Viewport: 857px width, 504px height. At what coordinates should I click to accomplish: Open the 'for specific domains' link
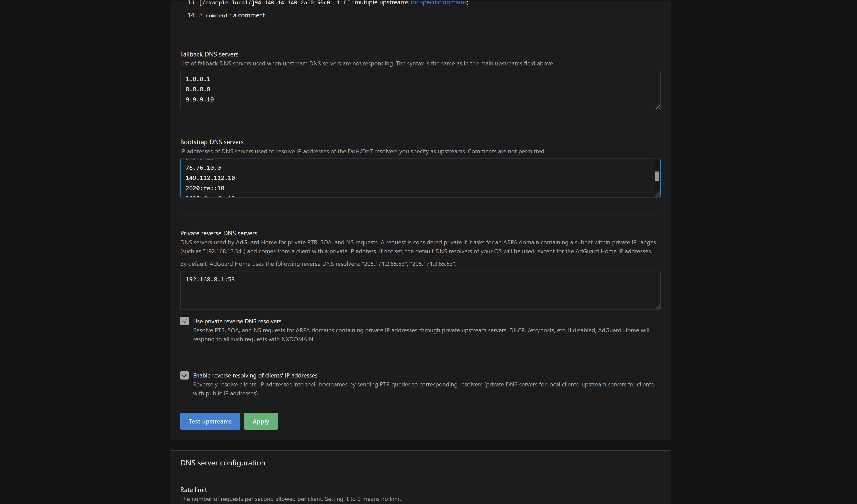pos(438,3)
